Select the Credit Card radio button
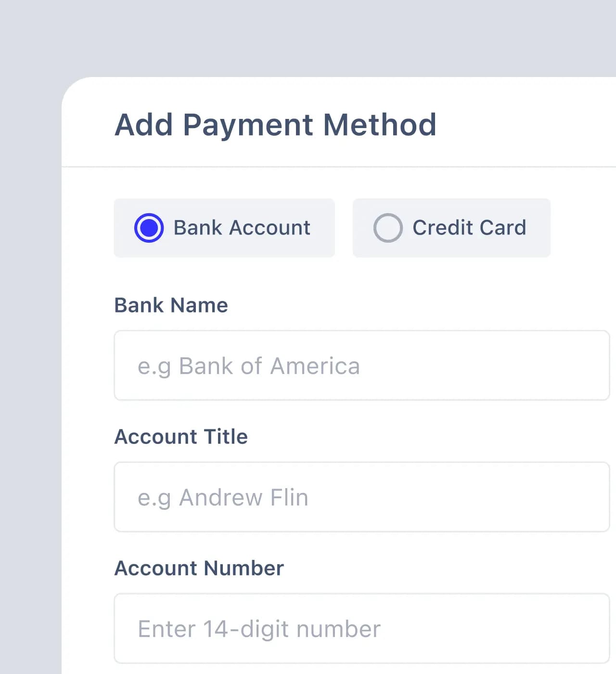Screen dimensions: 616x674 pos(388,228)
